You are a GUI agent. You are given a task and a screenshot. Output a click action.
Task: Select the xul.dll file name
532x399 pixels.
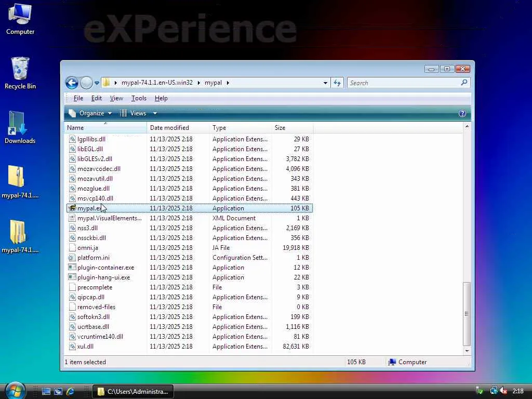[x=85, y=347]
